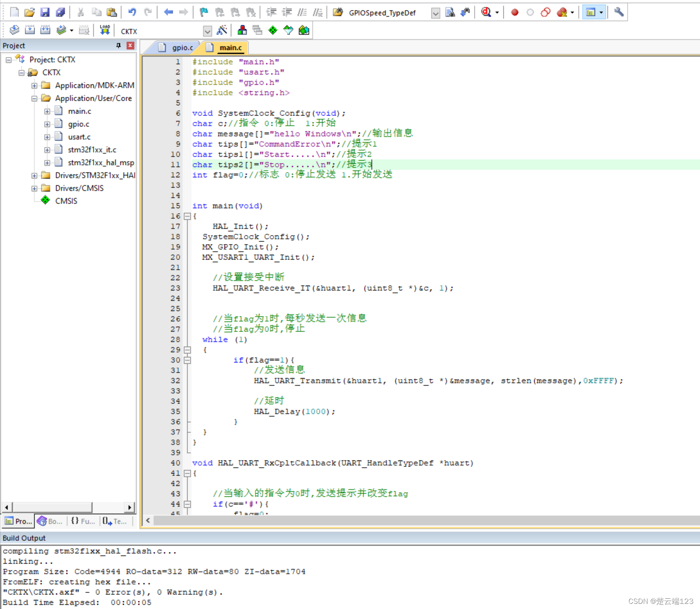Toggle a bookmark on current line
The height and width of the screenshot is (609, 700).
(204, 12)
